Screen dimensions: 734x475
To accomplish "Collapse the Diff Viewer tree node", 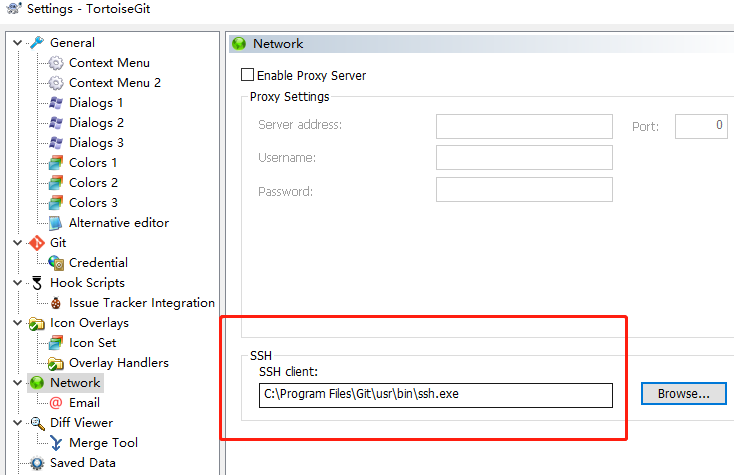I will [x=18, y=423].
